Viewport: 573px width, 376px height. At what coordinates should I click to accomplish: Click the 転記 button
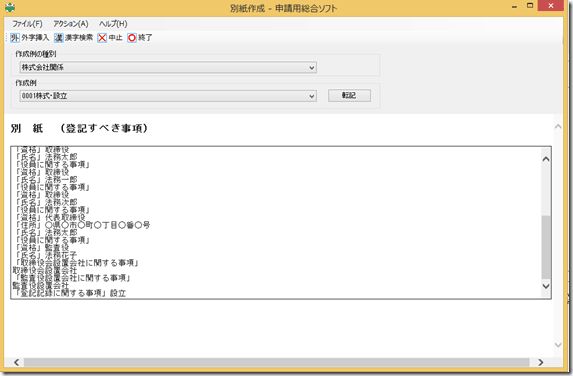pyautogui.click(x=349, y=95)
